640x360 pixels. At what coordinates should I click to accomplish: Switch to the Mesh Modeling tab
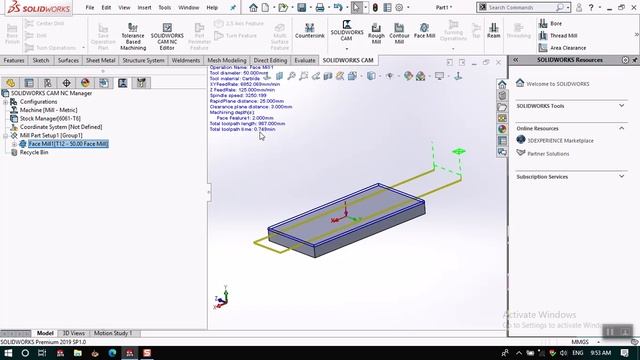tap(227, 60)
